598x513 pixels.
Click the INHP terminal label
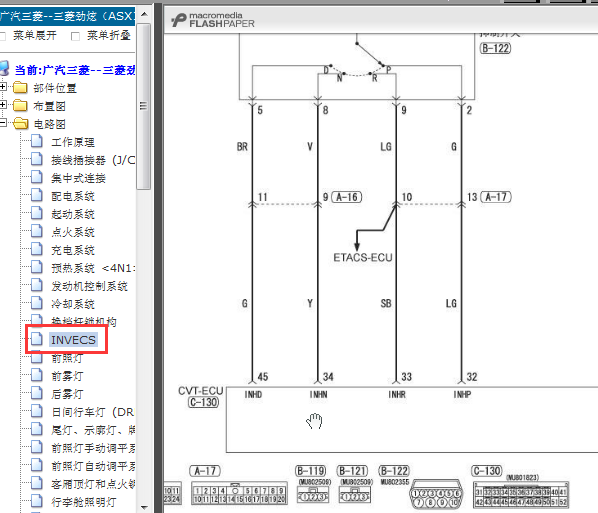[462, 394]
